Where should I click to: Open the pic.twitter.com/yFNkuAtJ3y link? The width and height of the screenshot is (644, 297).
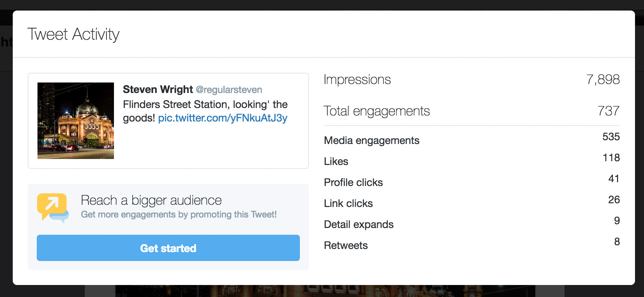click(223, 118)
